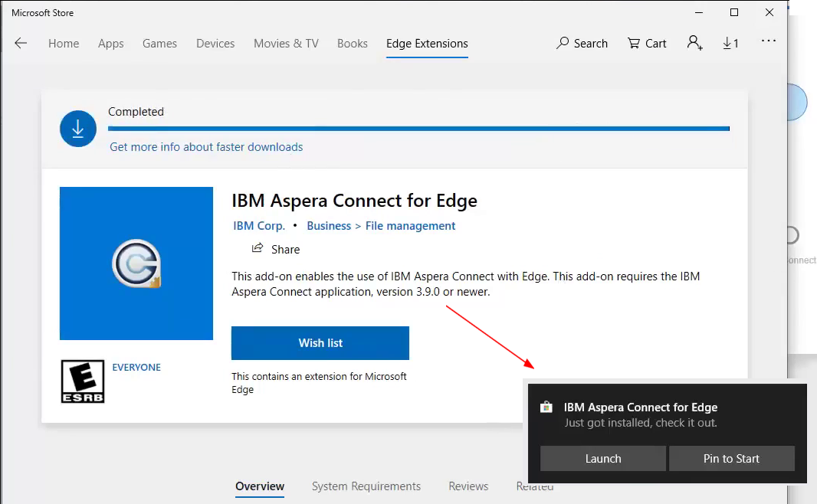Click the blue download circle icon

point(78,129)
